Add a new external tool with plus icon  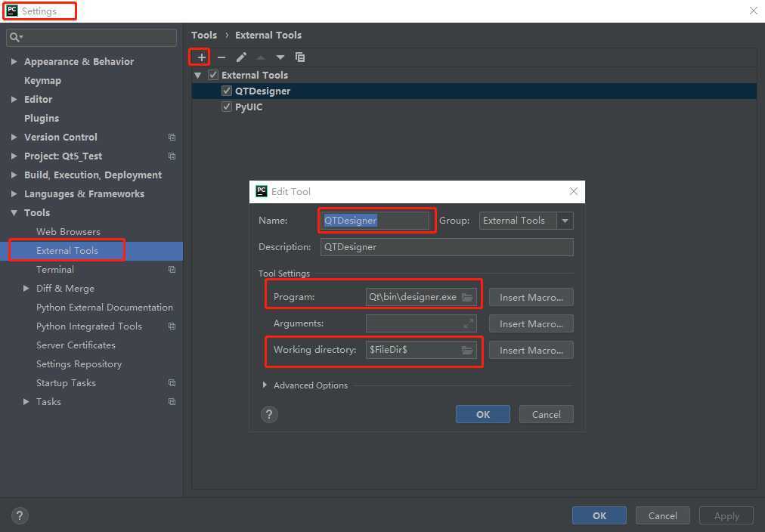(x=201, y=57)
